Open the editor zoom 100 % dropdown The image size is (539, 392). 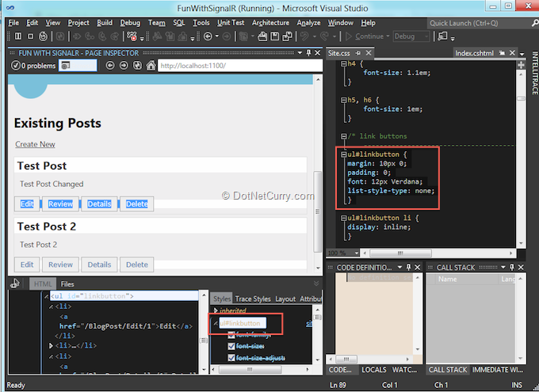(357, 253)
